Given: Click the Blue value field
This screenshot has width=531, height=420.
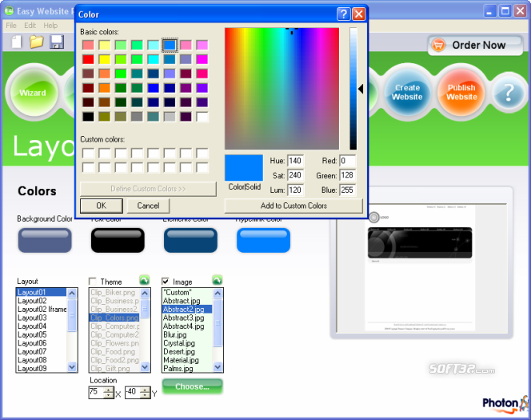Looking at the screenshot, I should coord(348,190).
